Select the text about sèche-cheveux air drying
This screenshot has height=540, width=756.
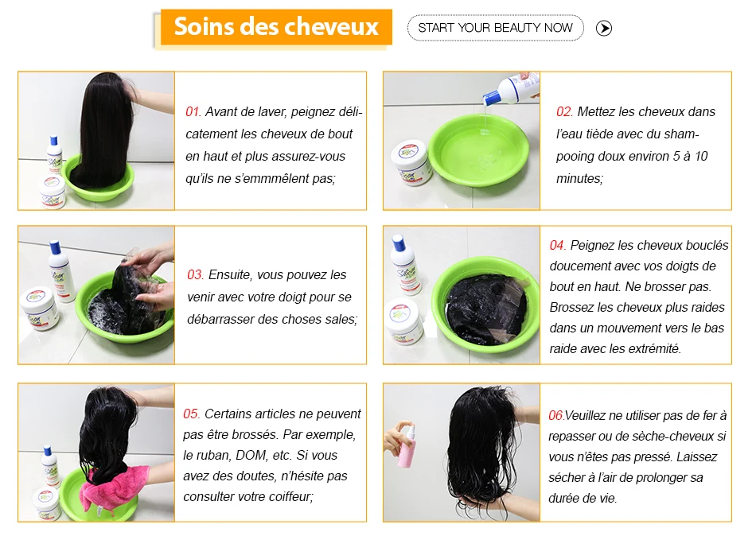[637, 456]
